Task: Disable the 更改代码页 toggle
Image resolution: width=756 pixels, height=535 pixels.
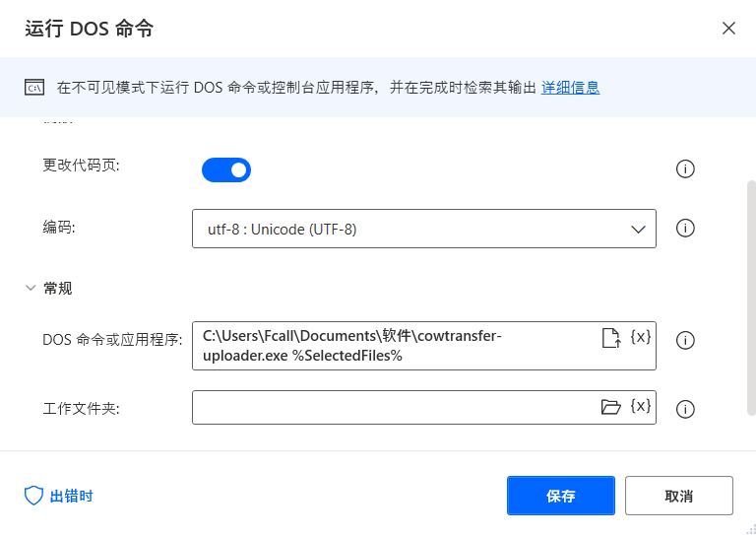Action: click(x=226, y=170)
